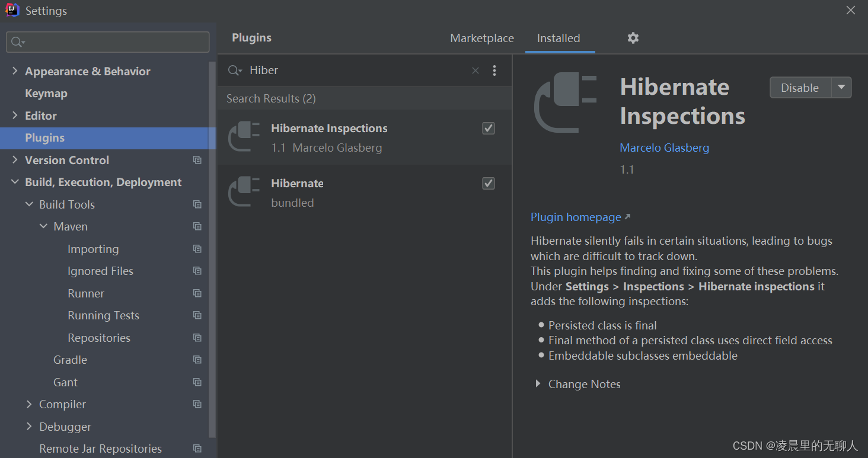Open the Plugin homepage link
Viewport: 868px width, 458px height.
point(576,217)
